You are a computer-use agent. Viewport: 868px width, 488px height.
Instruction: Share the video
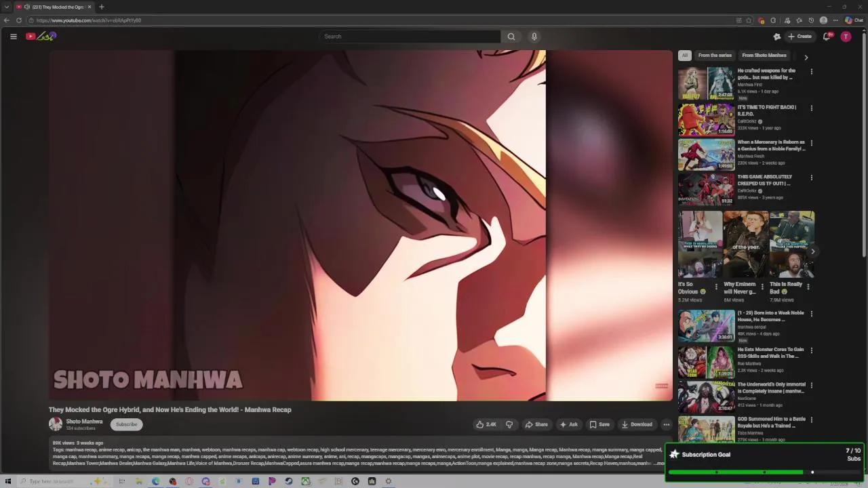(536, 424)
